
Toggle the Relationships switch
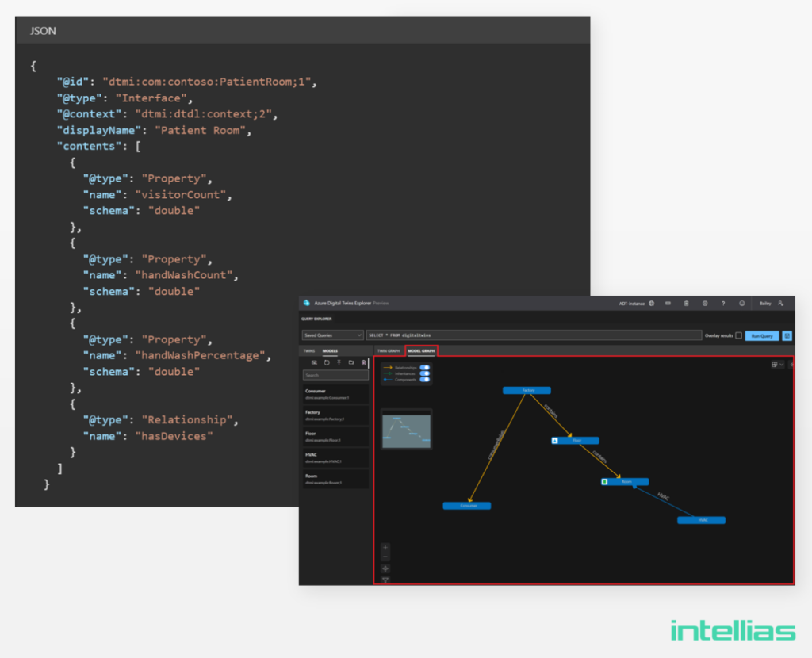point(425,367)
